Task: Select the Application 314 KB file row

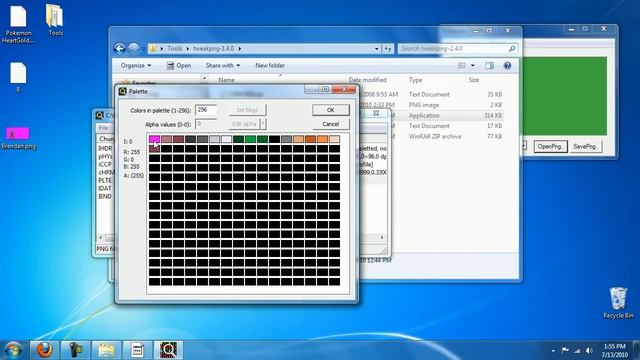Action: [435, 116]
